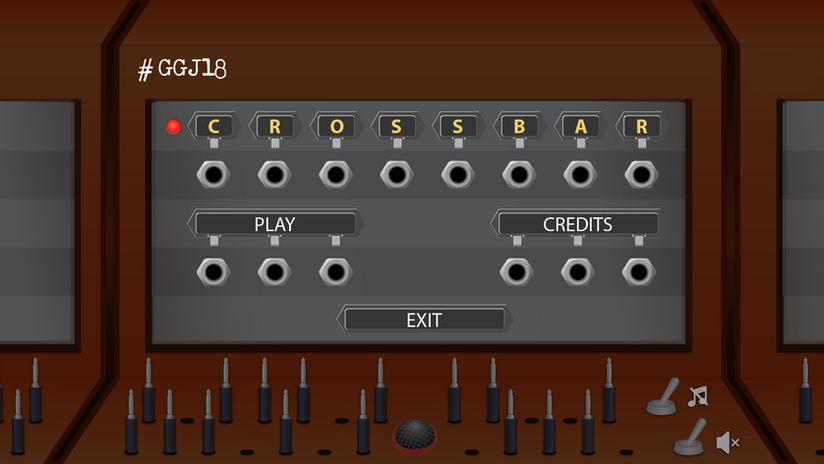Viewport: 824px width, 464px height.
Task: Click the yellow letter B label plate
Action: tap(519, 126)
